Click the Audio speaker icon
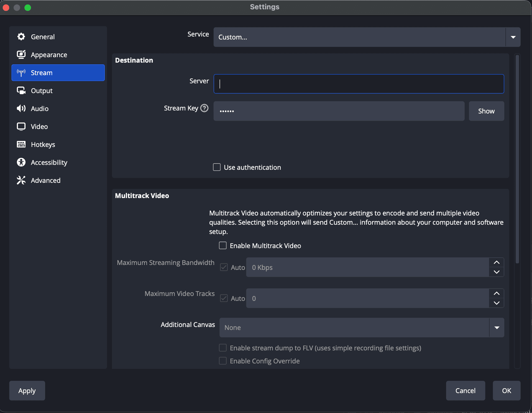532x413 pixels. (21, 108)
